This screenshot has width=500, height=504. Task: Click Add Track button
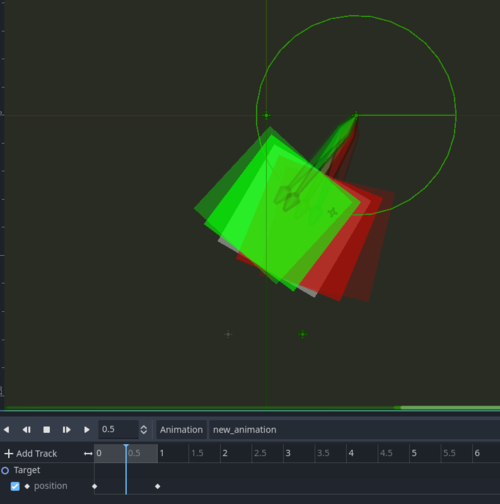(31, 453)
